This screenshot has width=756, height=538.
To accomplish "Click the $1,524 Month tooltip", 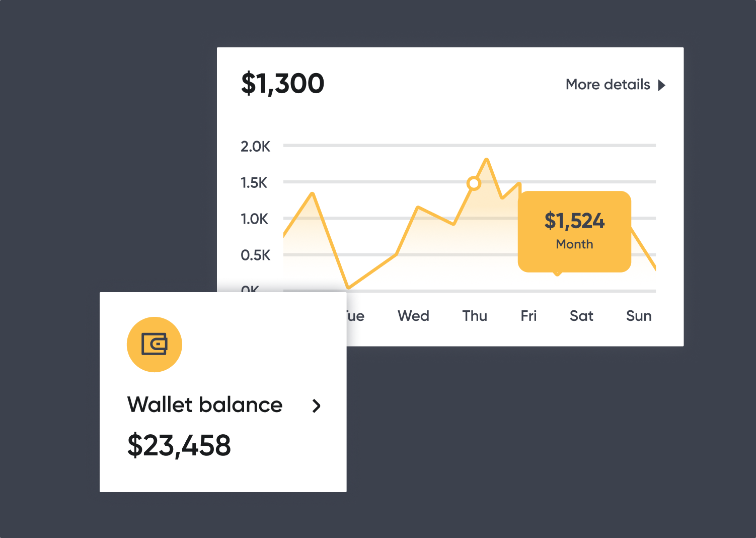I will click(574, 232).
